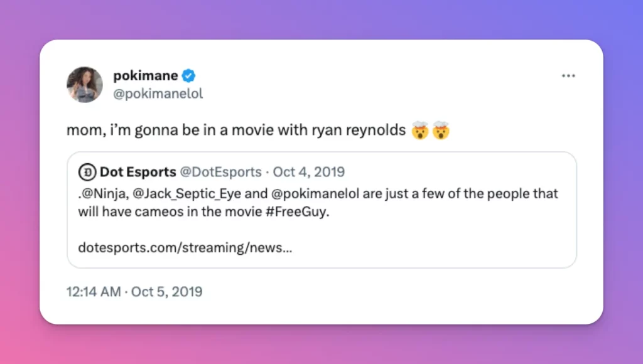Click the first exploding head emoji
This screenshot has height=364, width=643.
[x=420, y=132]
